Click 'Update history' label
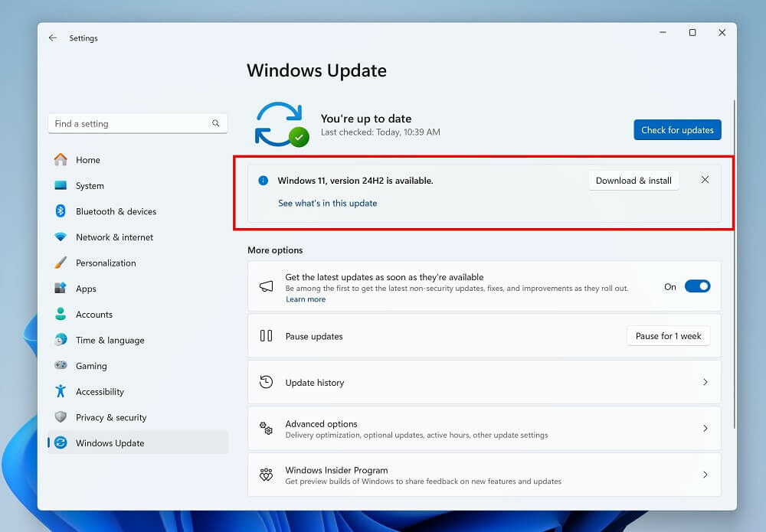 (315, 383)
